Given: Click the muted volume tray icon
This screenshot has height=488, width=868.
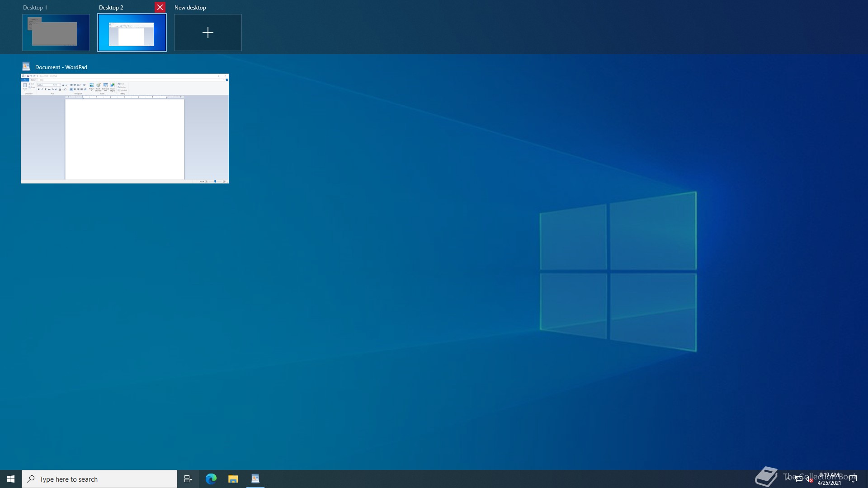Looking at the screenshot, I should [x=809, y=479].
